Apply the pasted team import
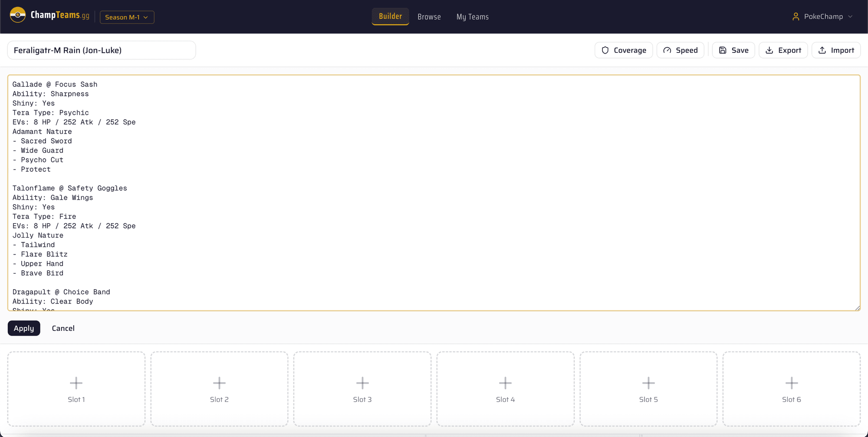Image resolution: width=868 pixels, height=437 pixels. (24, 328)
